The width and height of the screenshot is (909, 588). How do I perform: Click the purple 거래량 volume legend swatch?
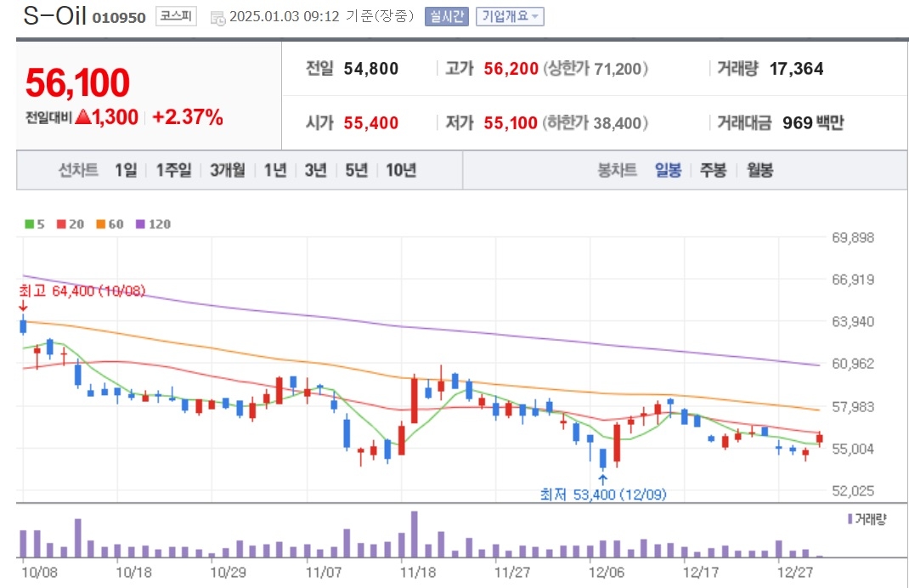coord(850,519)
